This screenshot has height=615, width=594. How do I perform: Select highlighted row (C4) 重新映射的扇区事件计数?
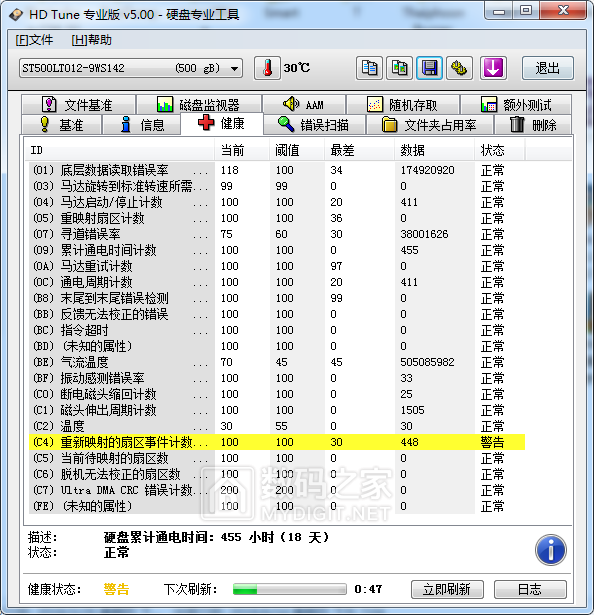pos(277,442)
